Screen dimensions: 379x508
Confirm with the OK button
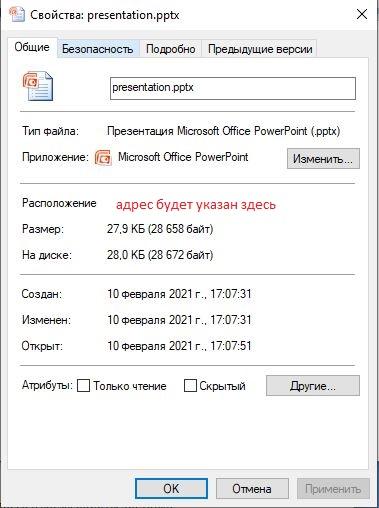point(171,489)
